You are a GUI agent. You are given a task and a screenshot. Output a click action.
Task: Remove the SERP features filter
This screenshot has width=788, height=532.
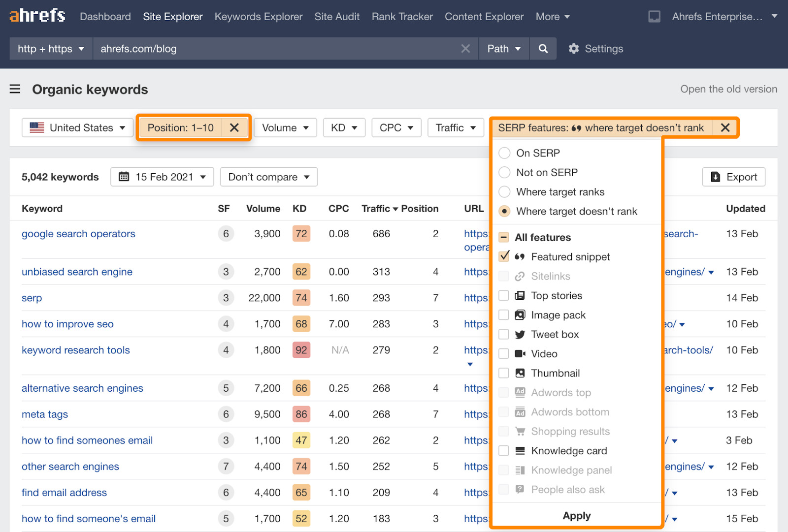coord(725,128)
